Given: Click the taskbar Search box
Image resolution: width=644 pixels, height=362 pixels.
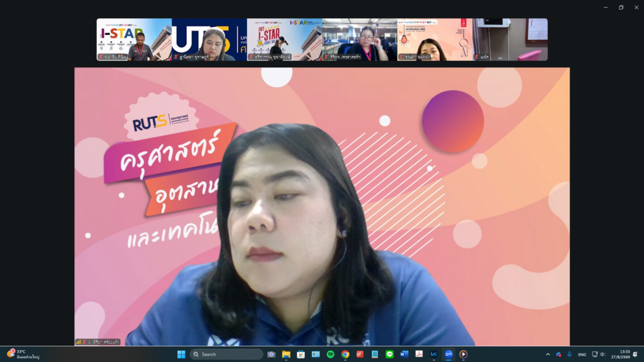Looking at the screenshot, I should (226, 354).
